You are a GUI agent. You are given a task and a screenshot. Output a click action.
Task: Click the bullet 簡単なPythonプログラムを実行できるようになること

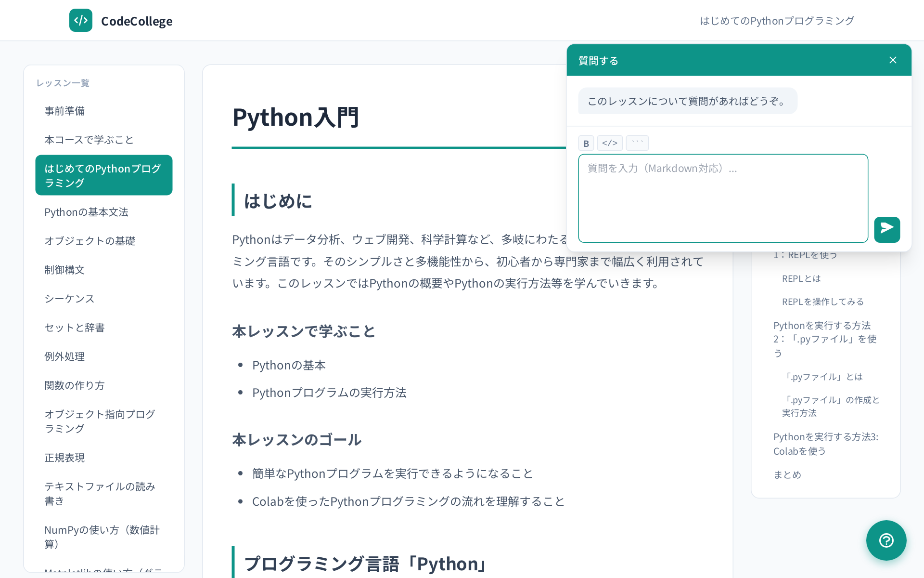393,473
